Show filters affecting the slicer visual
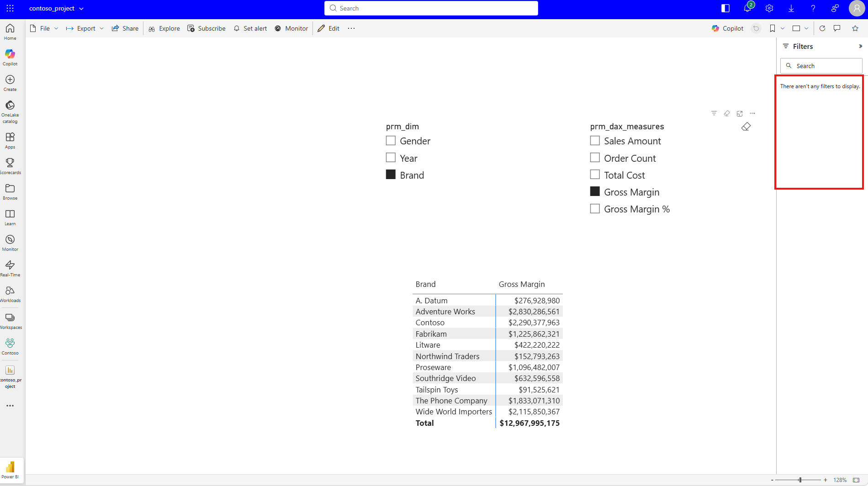The image size is (868, 487). [x=714, y=113]
